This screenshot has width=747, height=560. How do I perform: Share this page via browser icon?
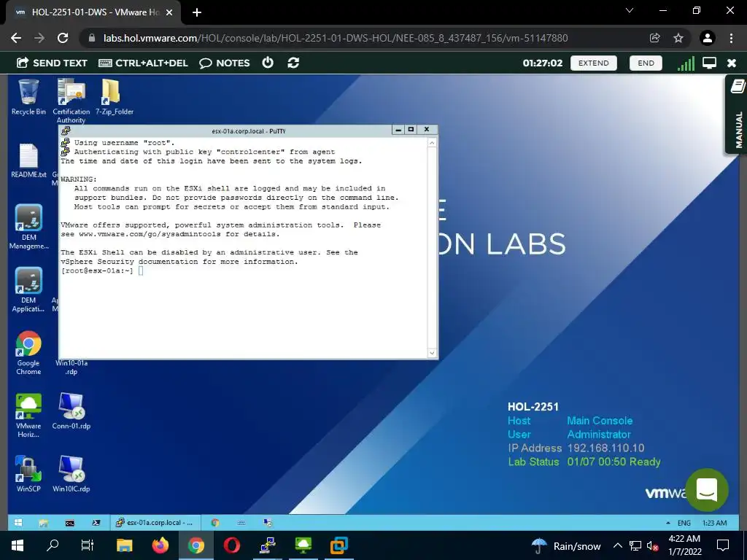click(x=654, y=38)
